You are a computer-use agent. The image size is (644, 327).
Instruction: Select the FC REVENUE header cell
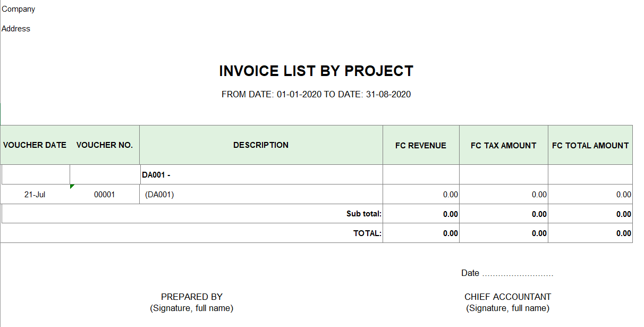[x=421, y=145]
